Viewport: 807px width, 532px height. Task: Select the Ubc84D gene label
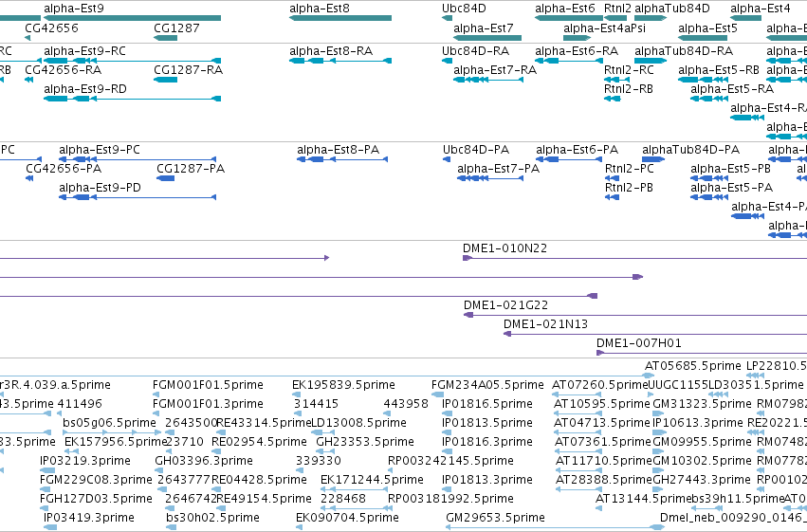(464, 9)
